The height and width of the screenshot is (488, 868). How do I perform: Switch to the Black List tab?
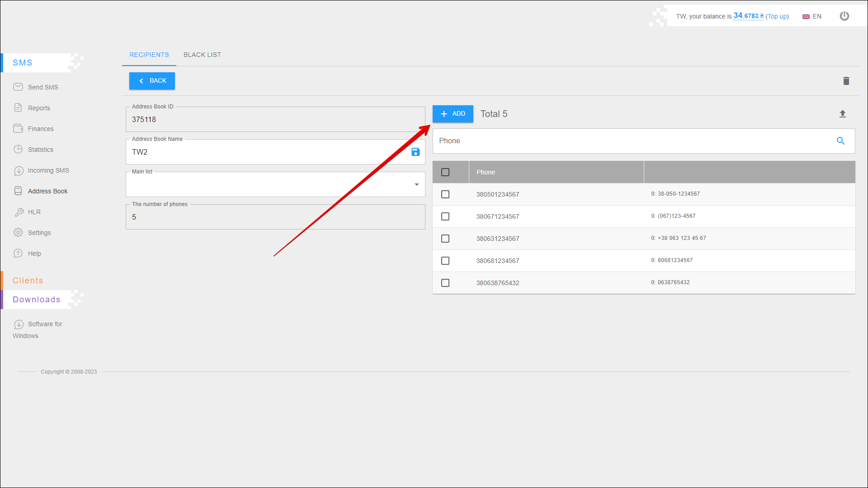[x=202, y=55]
